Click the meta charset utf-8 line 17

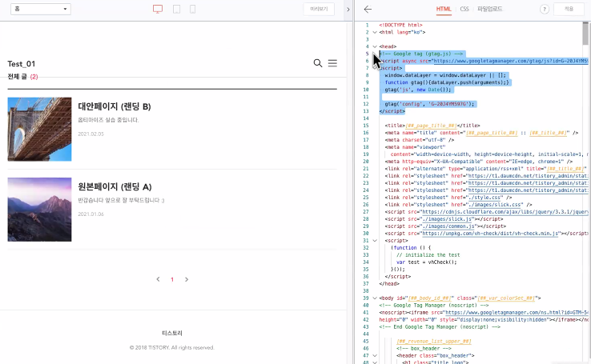pos(420,140)
